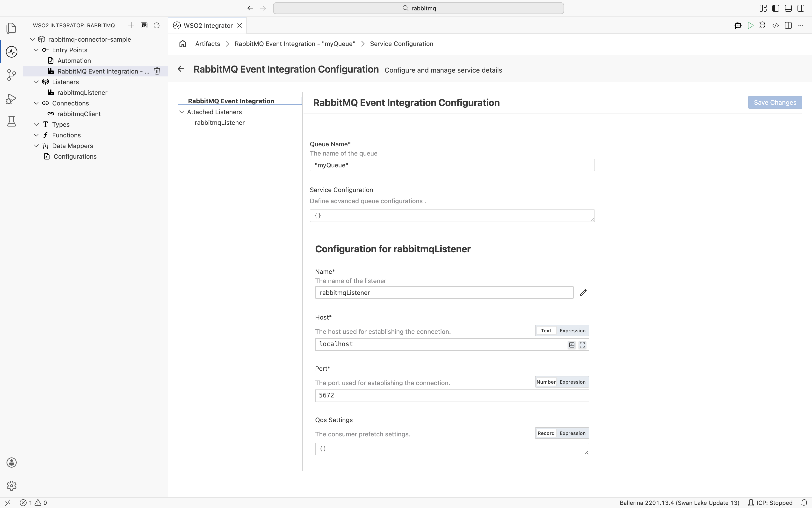Open the Manage gear icon

pos(11,486)
